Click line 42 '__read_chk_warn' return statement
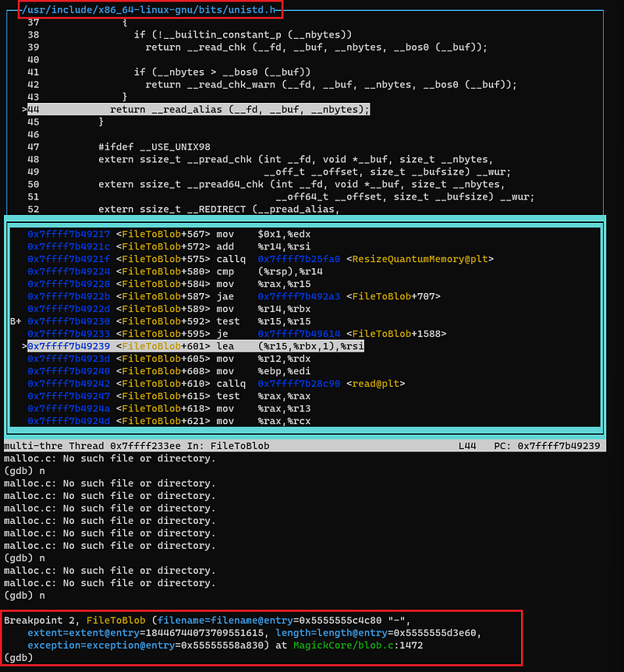The height and width of the screenshot is (672, 624). click(331, 84)
